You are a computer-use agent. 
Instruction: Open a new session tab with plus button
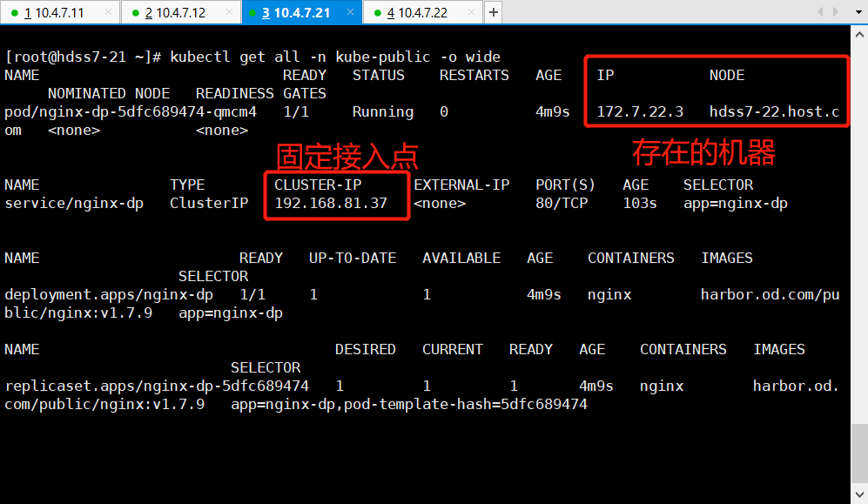pyautogui.click(x=493, y=12)
